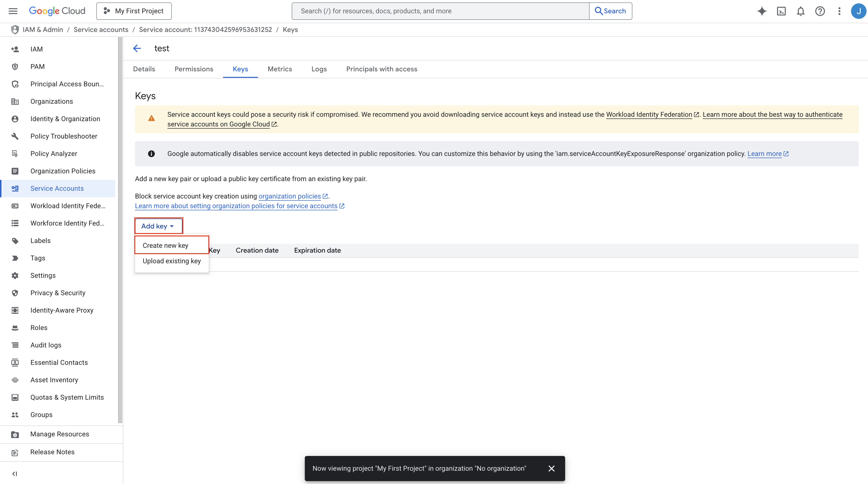
Task: Collapse the sidebar with the bottom arrow
Action: tap(15, 474)
